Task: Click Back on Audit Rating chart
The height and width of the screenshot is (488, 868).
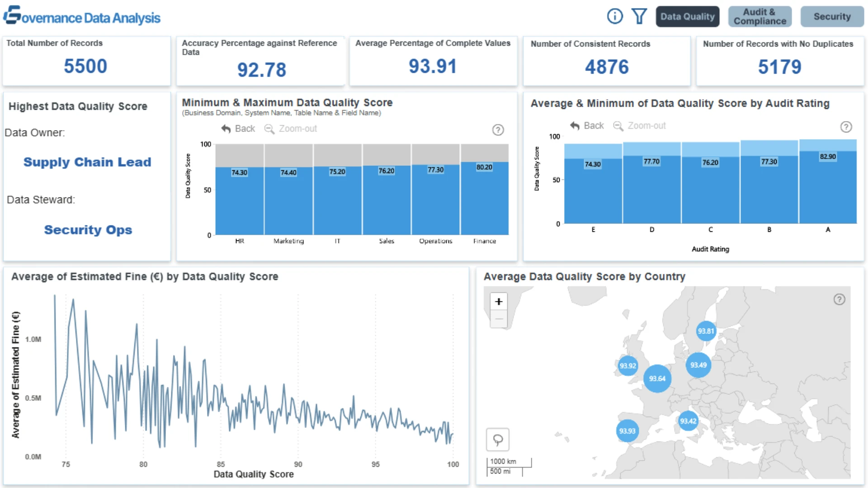Action: (587, 126)
